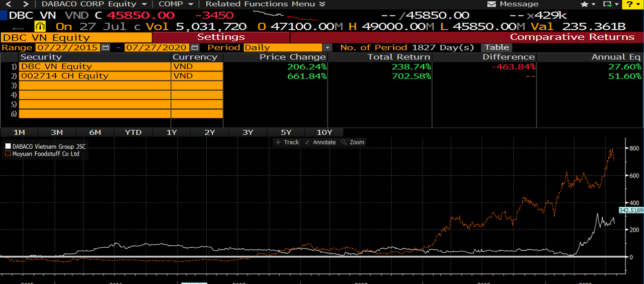The image size is (644, 284).
Task: Click the Total Return column header
Action: 398,57
